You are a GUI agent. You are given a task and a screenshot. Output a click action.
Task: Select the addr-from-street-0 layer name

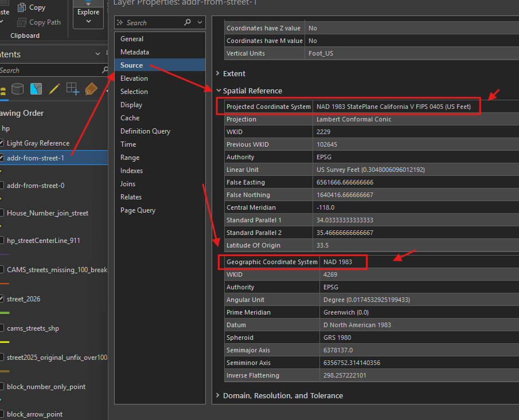[36, 186]
